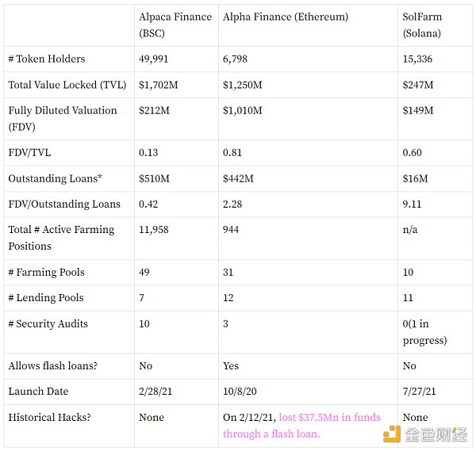476x451 pixels.
Task: Select the 11,958 active positions cell
Action: tap(153, 230)
